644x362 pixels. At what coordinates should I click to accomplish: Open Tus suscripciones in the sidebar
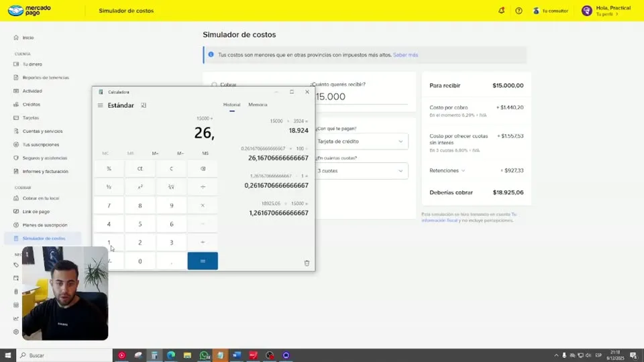tap(41, 145)
